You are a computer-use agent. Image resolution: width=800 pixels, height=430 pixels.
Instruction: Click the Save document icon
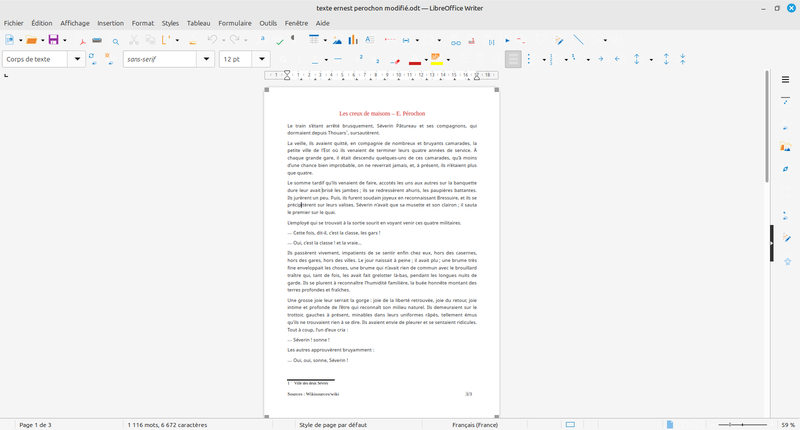53,40
